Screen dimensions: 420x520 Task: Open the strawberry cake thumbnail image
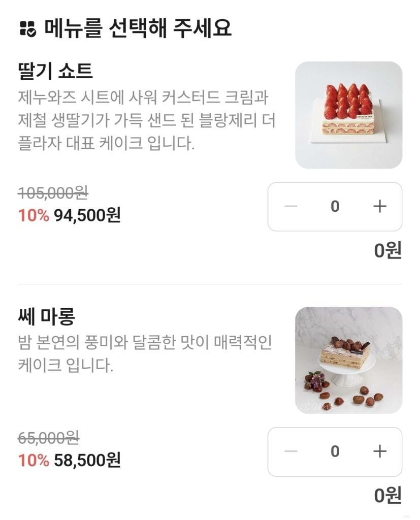[x=348, y=115]
